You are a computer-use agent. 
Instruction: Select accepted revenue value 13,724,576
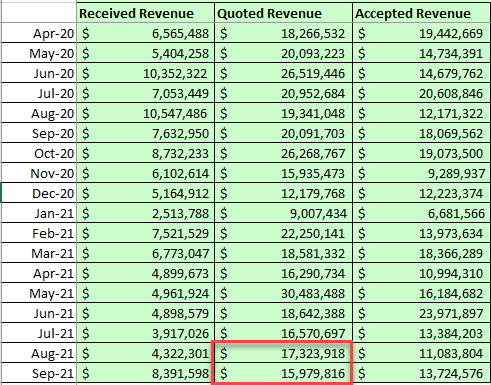coord(422,373)
